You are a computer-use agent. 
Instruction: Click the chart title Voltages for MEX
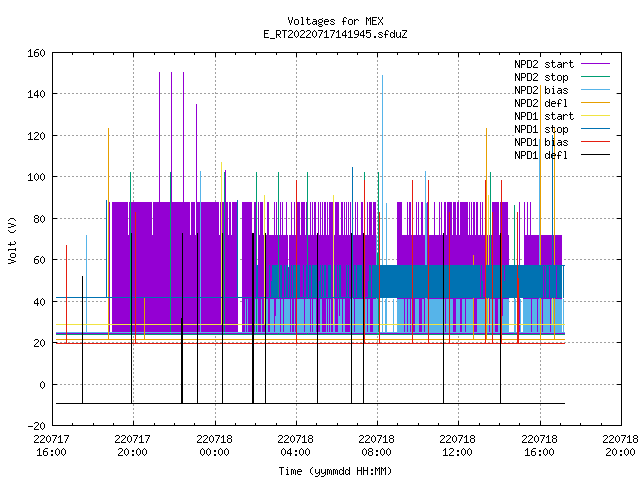335,21
